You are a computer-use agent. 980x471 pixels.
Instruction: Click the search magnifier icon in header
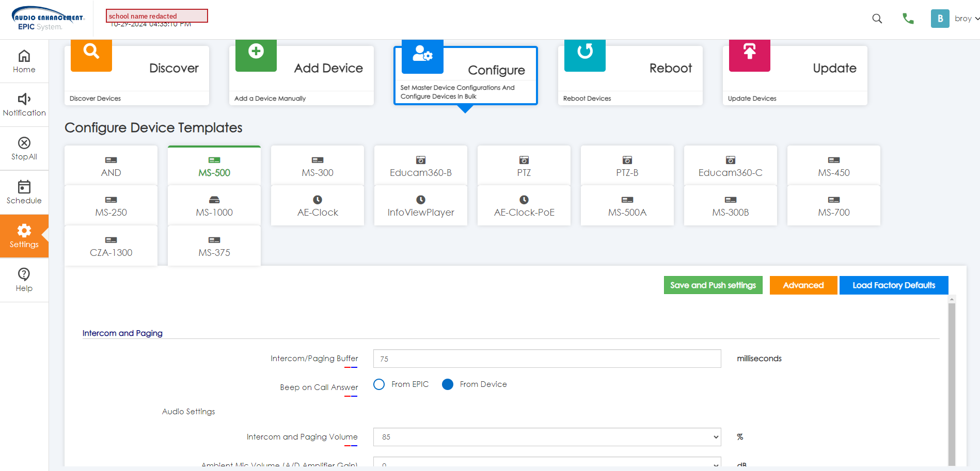point(877,19)
